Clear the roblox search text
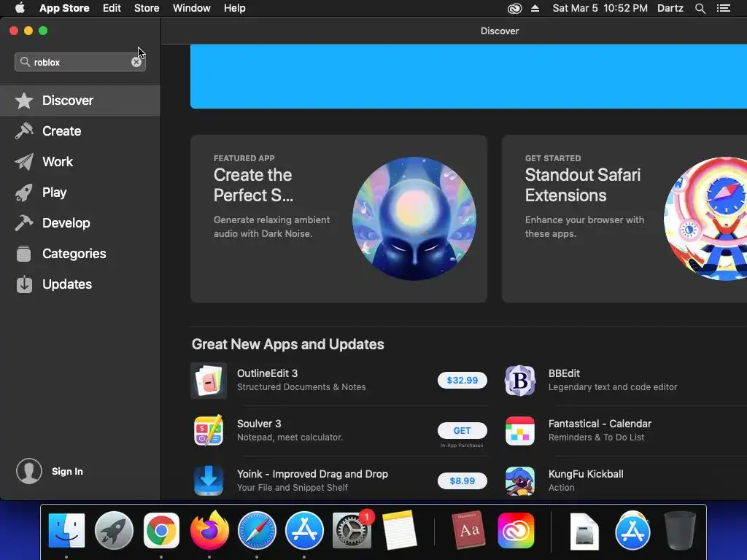This screenshot has height=560, width=747. coord(136,63)
